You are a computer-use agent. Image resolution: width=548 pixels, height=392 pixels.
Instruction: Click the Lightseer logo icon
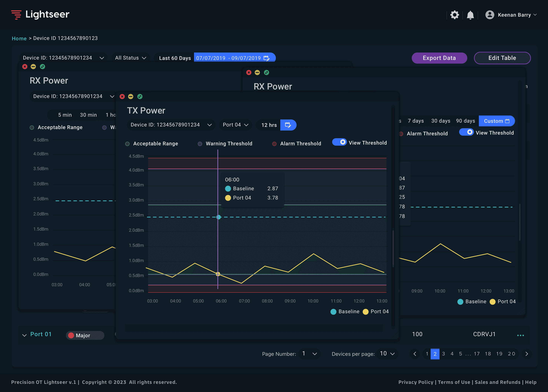tap(16, 15)
